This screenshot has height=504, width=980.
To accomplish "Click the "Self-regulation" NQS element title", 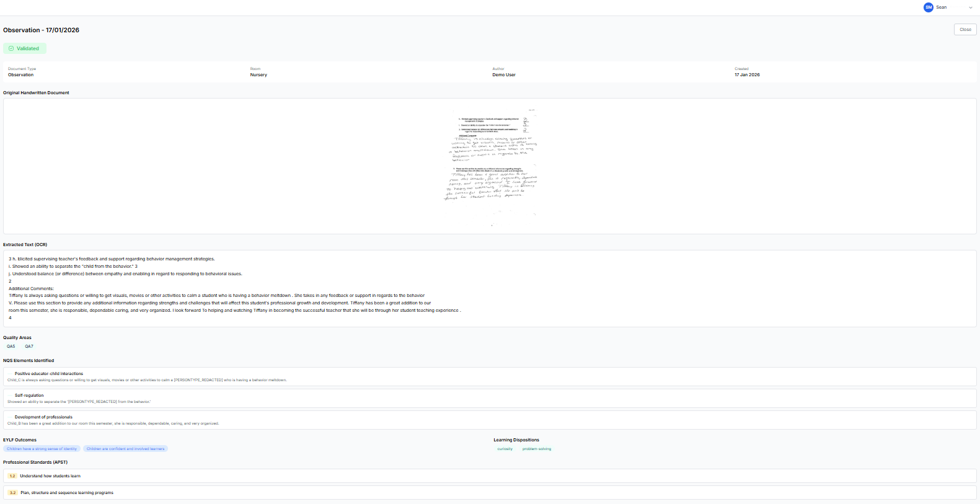I will point(29,396).
